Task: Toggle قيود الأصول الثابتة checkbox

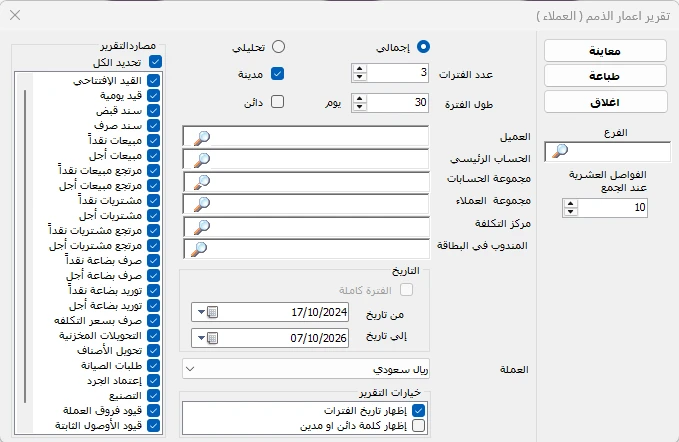Action: pyautogui.click(x=153, y=426)
